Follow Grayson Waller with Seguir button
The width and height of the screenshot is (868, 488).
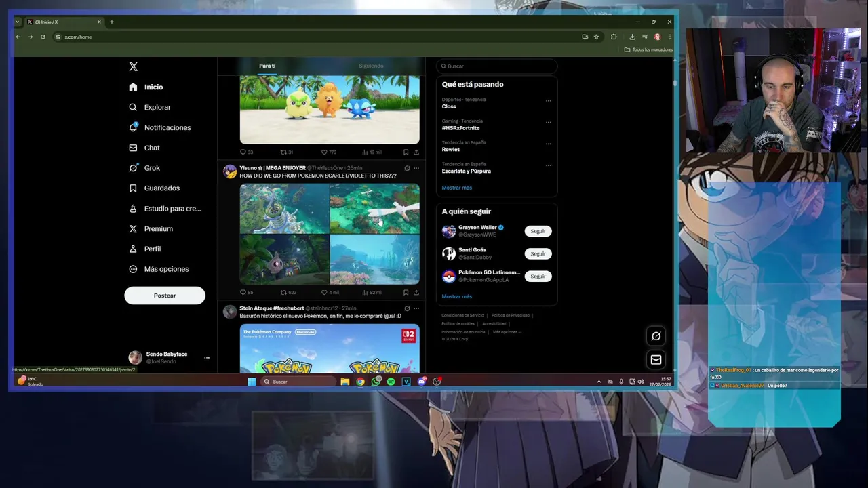(538, 231)
